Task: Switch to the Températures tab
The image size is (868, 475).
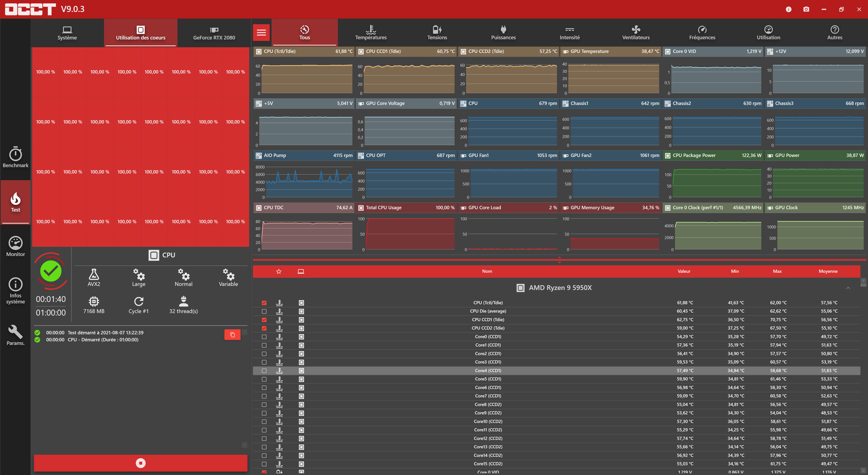Action: pos(371,33)
